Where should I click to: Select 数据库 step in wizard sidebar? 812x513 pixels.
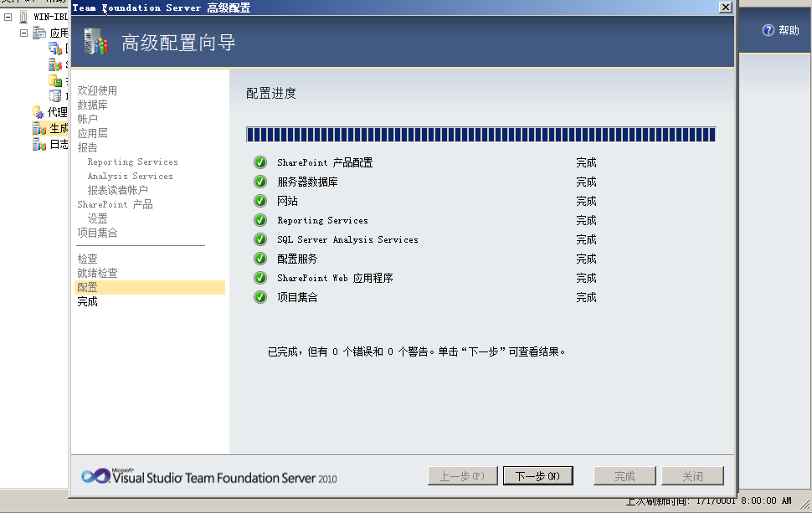pyautogui.click(x=92, y=105)
